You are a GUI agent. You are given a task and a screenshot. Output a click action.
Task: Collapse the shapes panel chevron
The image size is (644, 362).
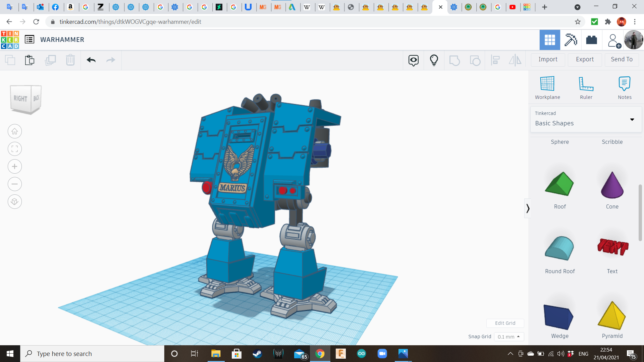(528, 208)
